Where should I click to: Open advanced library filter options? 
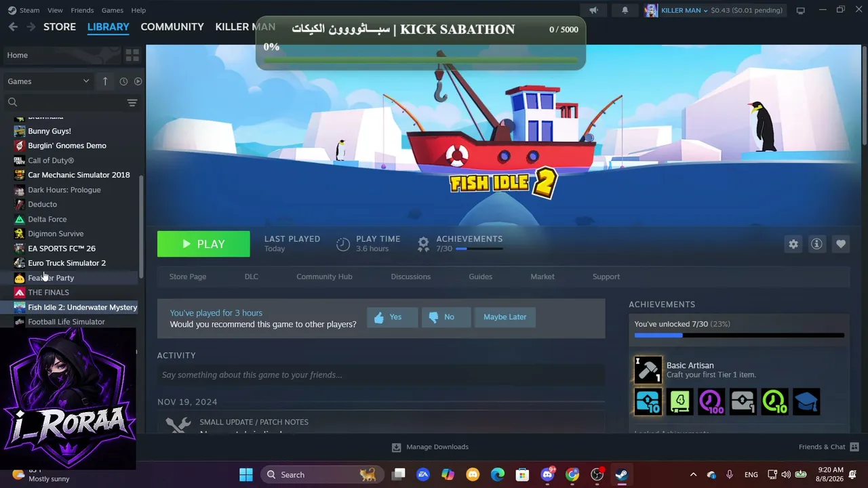[132, 102]
